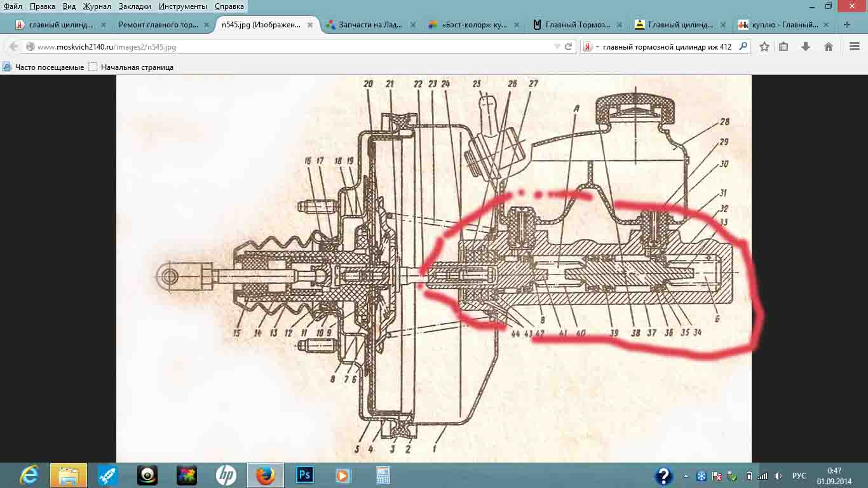Image resolution: width=868 pixels, height=488 pixels.
Task: Open the HP app on the taskbar
Action: click(226, 475)
